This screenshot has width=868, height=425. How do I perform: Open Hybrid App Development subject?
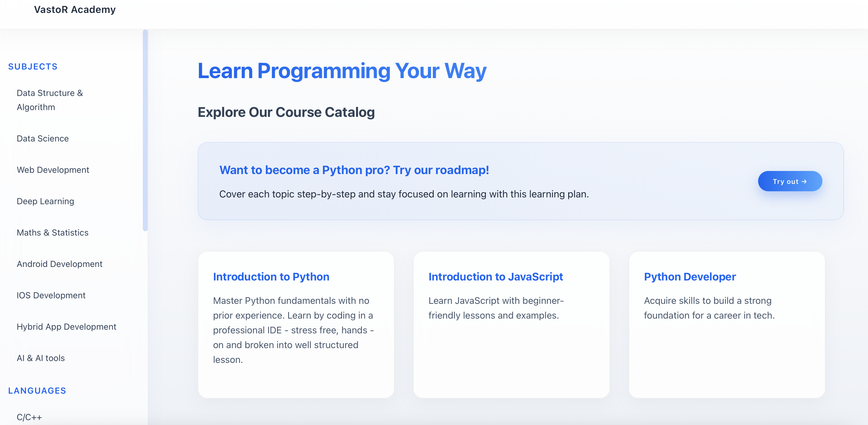(66, 326)
